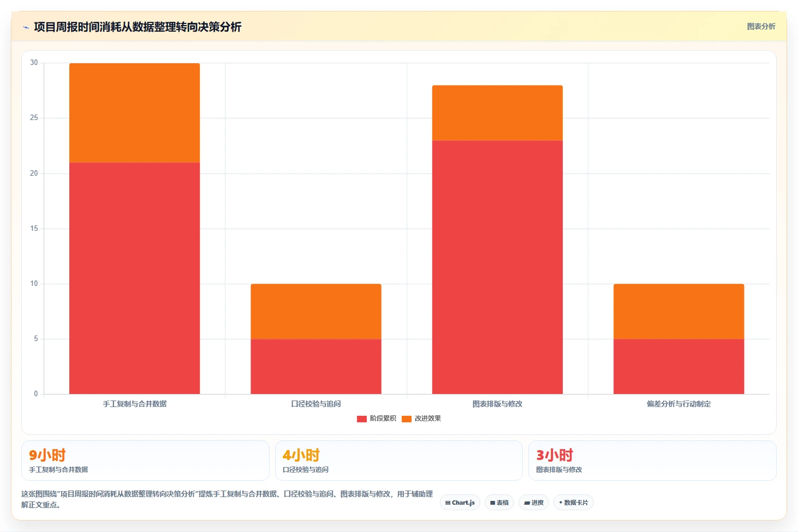Click the x-axis label 图表排版与修改

click(497, 404)
